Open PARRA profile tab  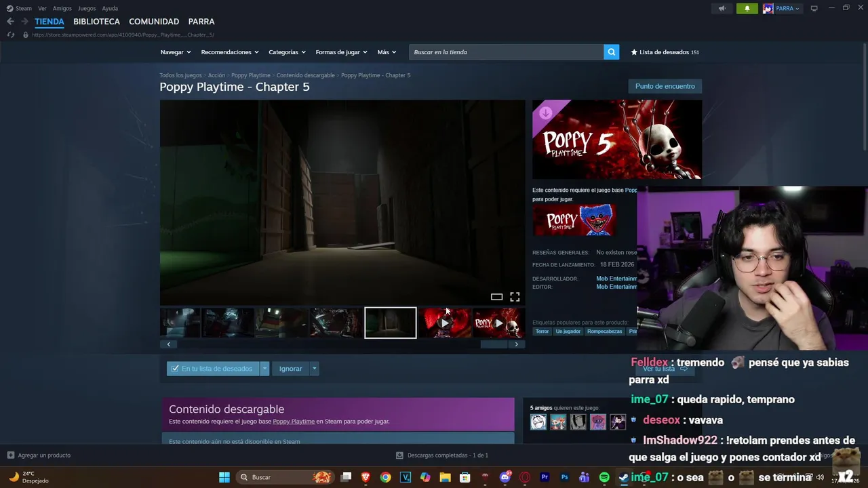pyautogui.click(x=201, y=22)
